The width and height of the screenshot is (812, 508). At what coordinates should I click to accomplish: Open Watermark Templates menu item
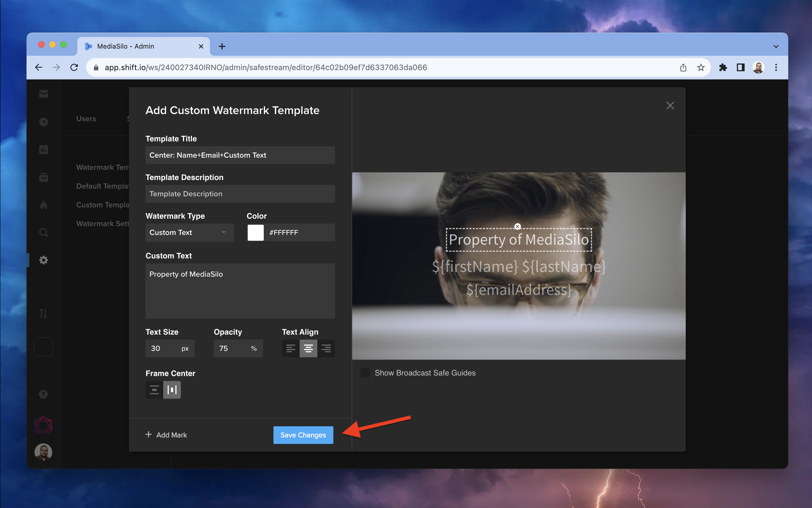coord(102,167)
